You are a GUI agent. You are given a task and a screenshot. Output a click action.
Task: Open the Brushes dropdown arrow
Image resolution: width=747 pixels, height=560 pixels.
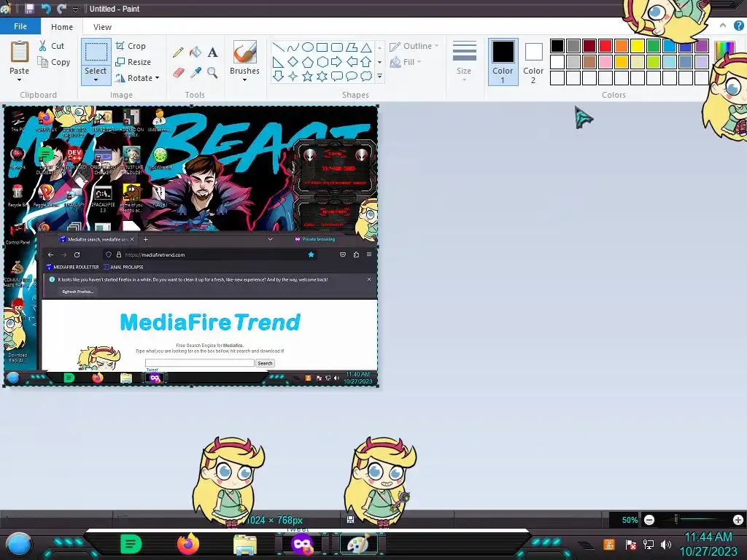(x=245, y=80)
